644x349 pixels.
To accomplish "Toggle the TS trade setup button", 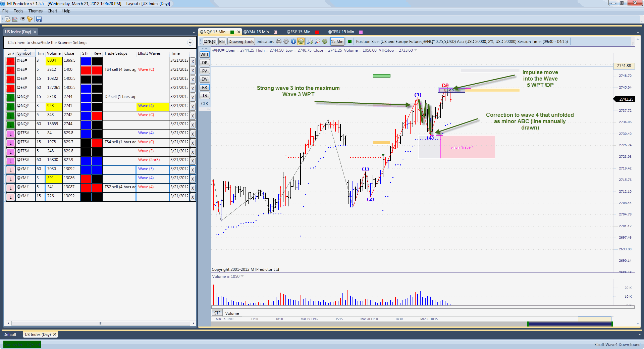I will tap(205, 96).
